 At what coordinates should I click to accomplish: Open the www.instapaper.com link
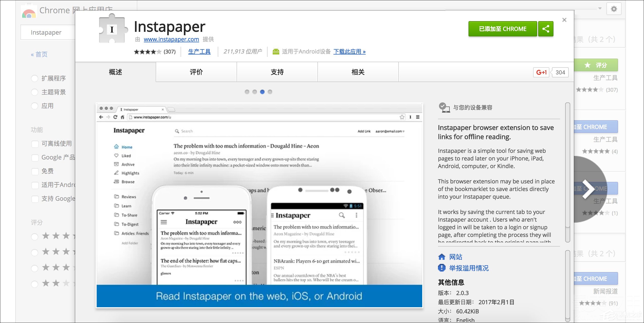[171, 39]
